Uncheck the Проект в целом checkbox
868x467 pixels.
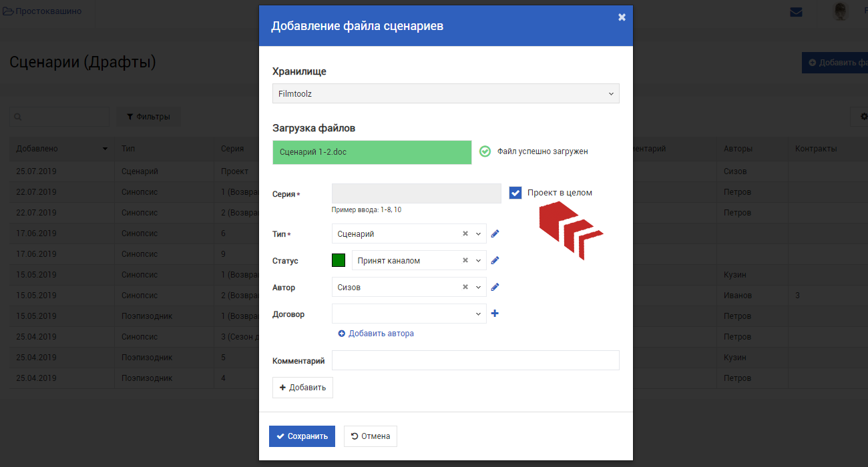[x=515, y=193]
